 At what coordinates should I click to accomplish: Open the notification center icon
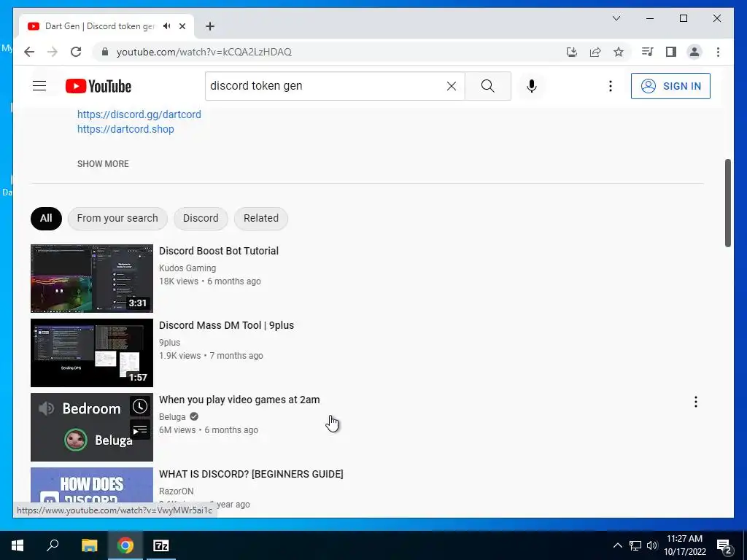pos(724,546)
